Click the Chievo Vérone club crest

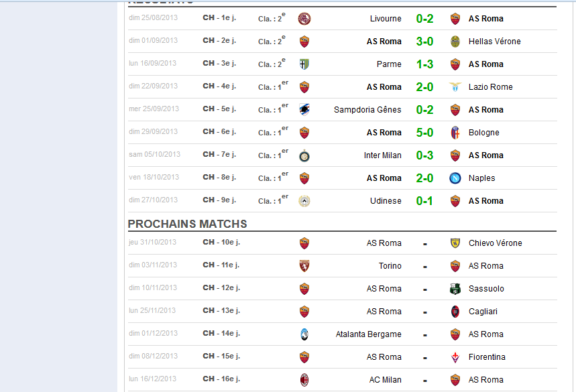coord(455,243)
